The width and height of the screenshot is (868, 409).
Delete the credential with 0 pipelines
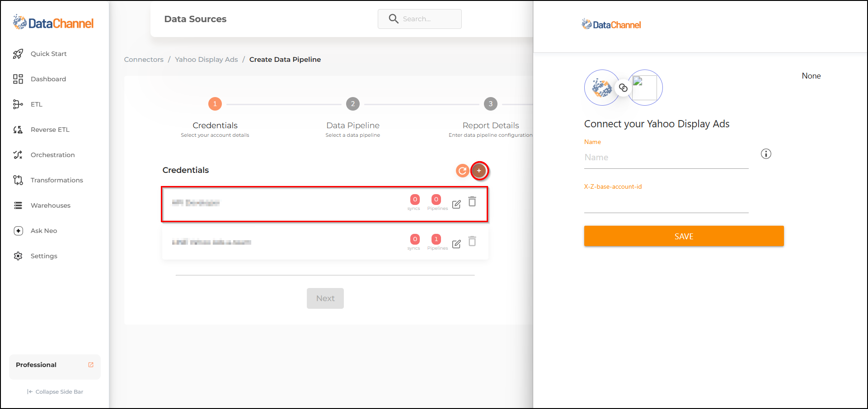(x=472, y=201)
